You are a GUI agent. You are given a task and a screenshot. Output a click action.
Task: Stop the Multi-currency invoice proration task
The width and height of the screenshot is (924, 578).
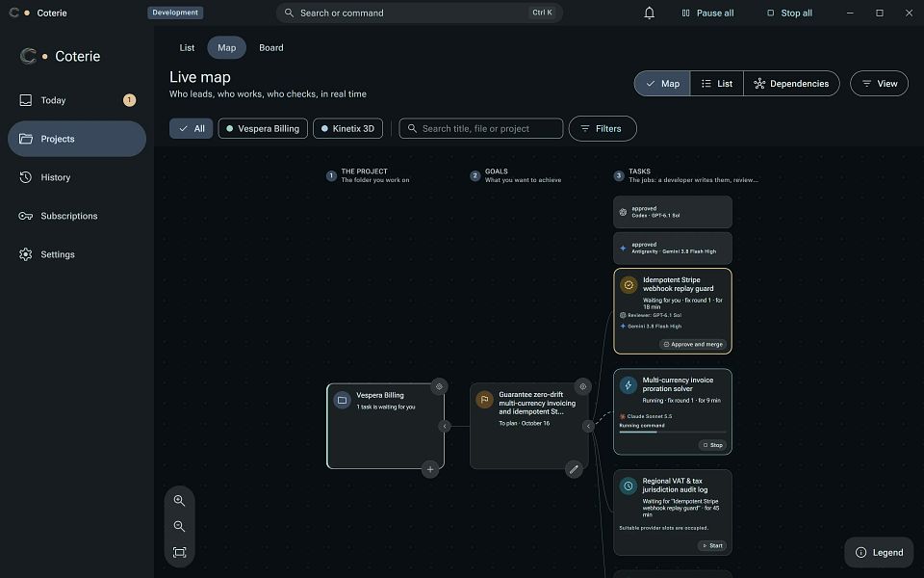[x=712, y=445]
